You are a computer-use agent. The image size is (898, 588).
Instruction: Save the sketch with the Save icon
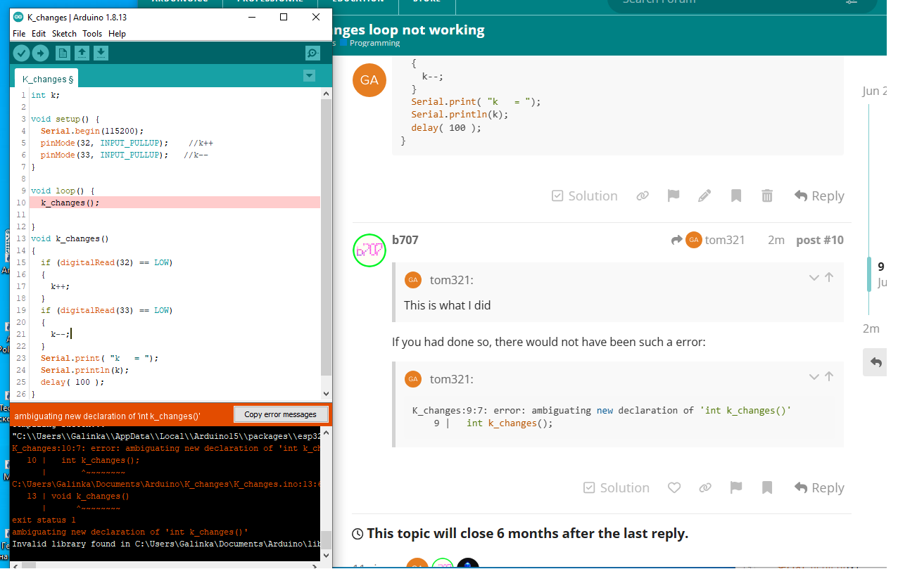click(x=101, y=53)
